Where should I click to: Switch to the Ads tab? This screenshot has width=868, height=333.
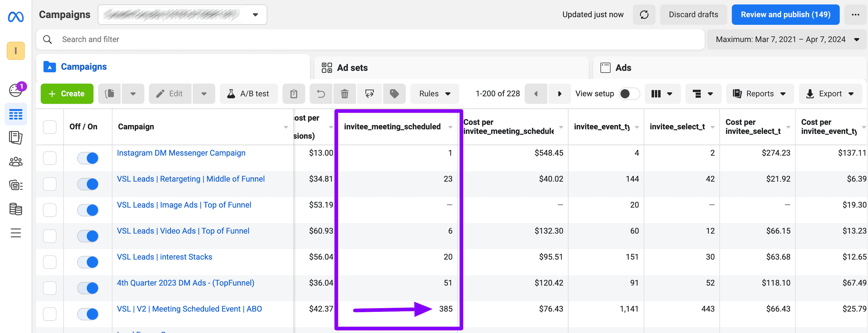[623, 68]
